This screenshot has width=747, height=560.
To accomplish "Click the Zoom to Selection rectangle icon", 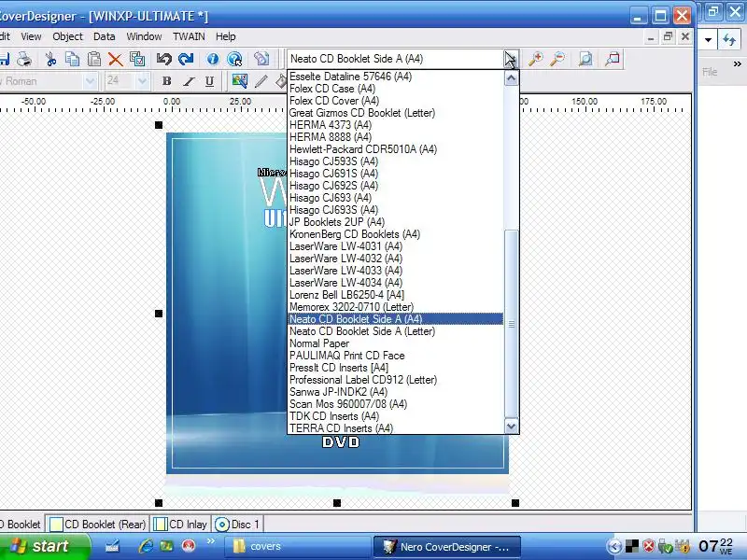I will pos(613,59).
